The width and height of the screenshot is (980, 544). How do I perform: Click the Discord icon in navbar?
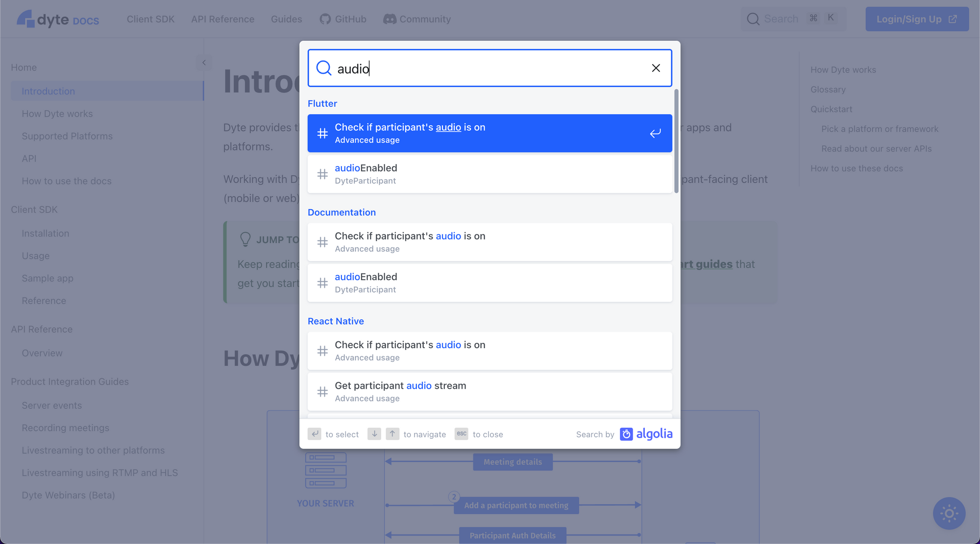(x=390, y=19)
